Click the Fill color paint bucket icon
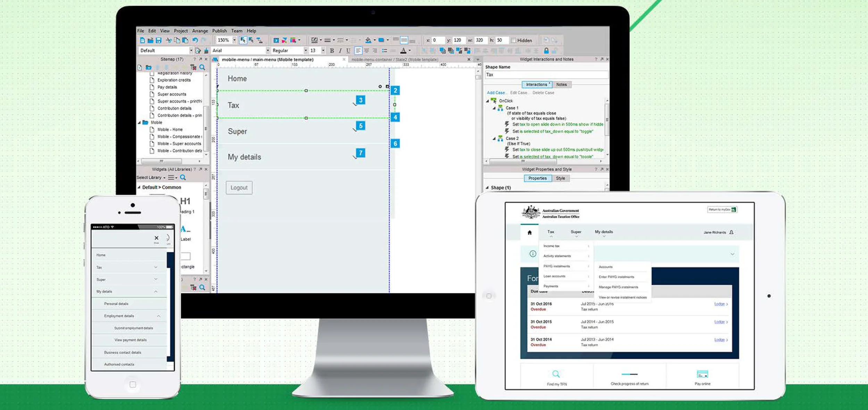Image resolution: width=868 pixels, height=410 pixels. [x=368, y=40]
